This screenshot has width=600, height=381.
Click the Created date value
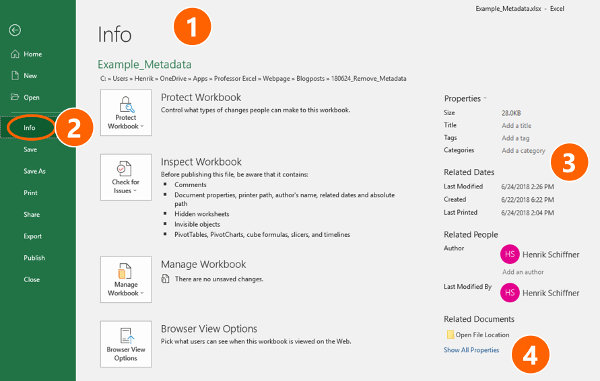527,200
